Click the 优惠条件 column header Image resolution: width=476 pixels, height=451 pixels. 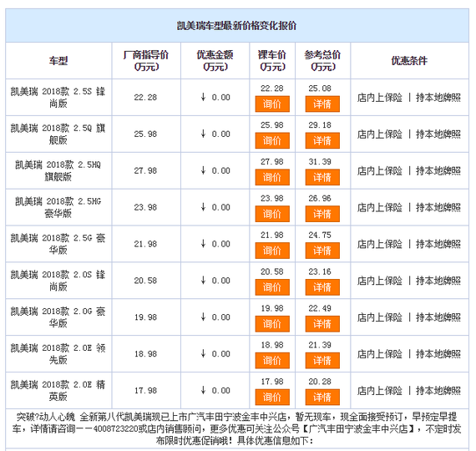pyautogui.click(x=409, y=61)
